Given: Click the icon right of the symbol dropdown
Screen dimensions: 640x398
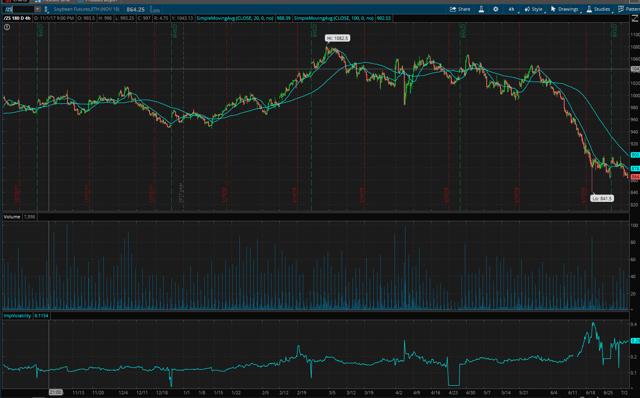Looking at the screenshot, I should click(46, 9).
